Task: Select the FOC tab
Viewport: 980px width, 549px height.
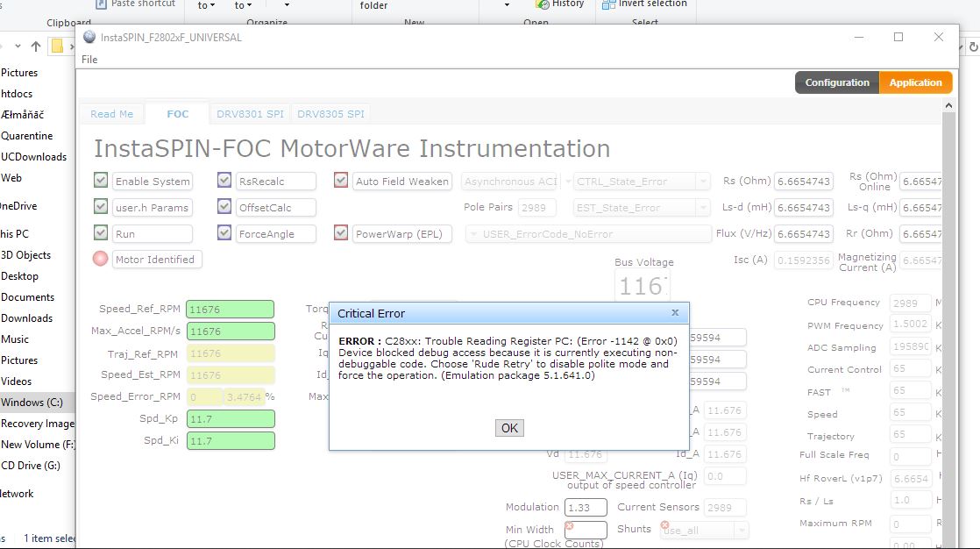Action: click(x=177, y=114)
